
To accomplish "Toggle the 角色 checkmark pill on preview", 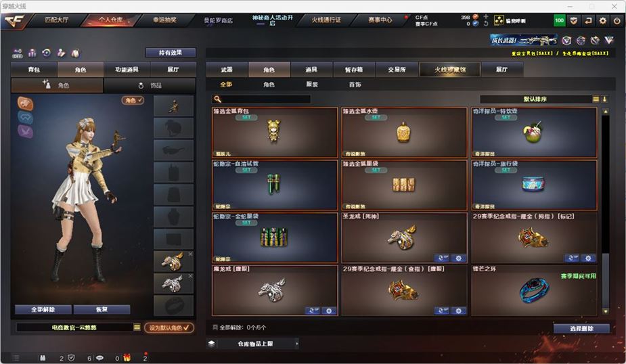I will point(133,100).
